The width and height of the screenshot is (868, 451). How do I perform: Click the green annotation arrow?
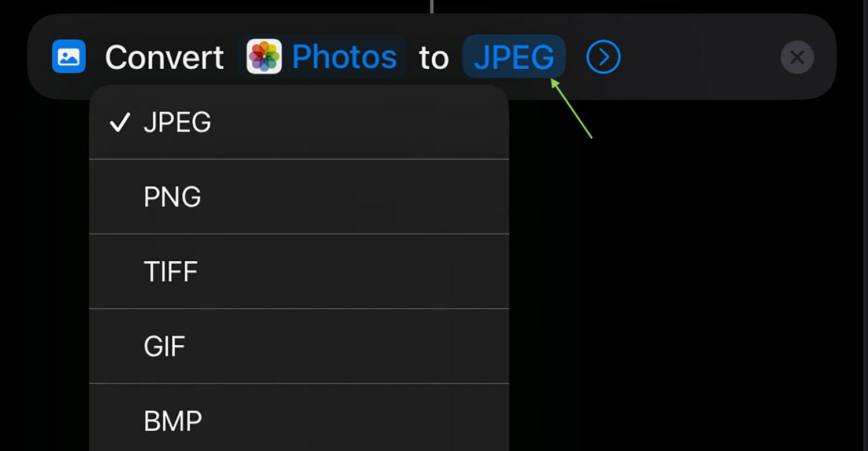(x=572, y=109)
